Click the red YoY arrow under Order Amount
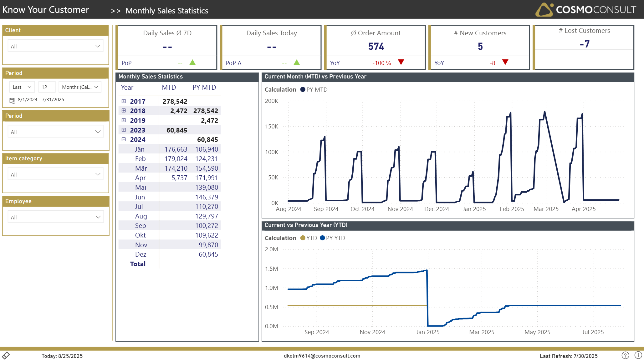The width and height of the screenshot is (644, 361). (x=401, y=62)
